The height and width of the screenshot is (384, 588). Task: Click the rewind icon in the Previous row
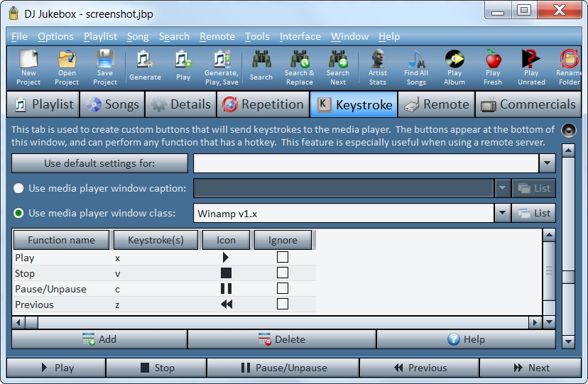coord(227,305)
